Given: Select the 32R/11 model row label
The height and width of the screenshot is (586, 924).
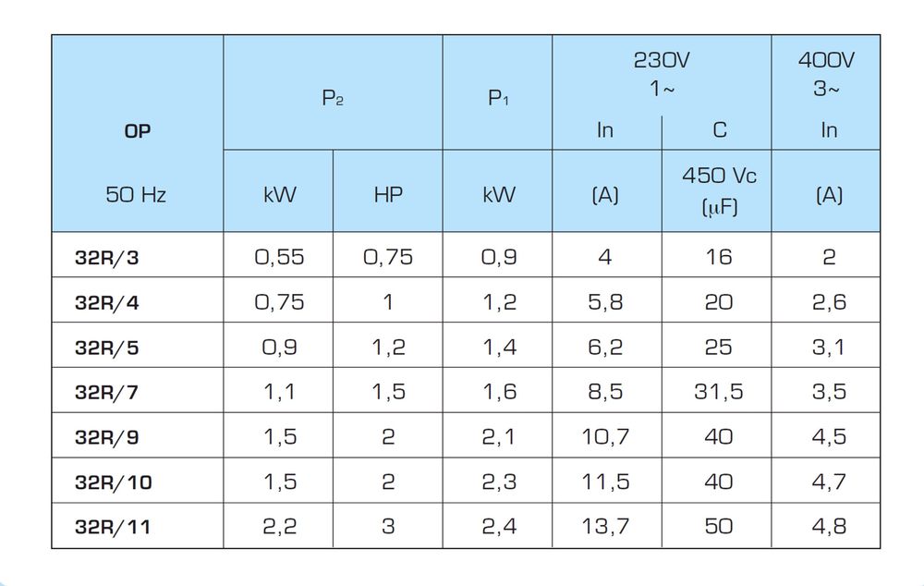Looking at the screenshot, I should coord(113,528).
